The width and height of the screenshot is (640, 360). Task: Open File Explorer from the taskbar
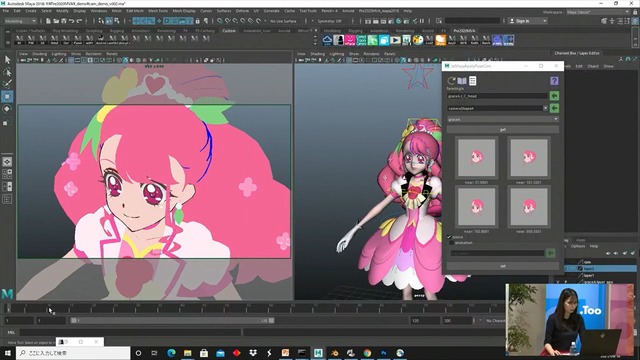tap(187, 353)
